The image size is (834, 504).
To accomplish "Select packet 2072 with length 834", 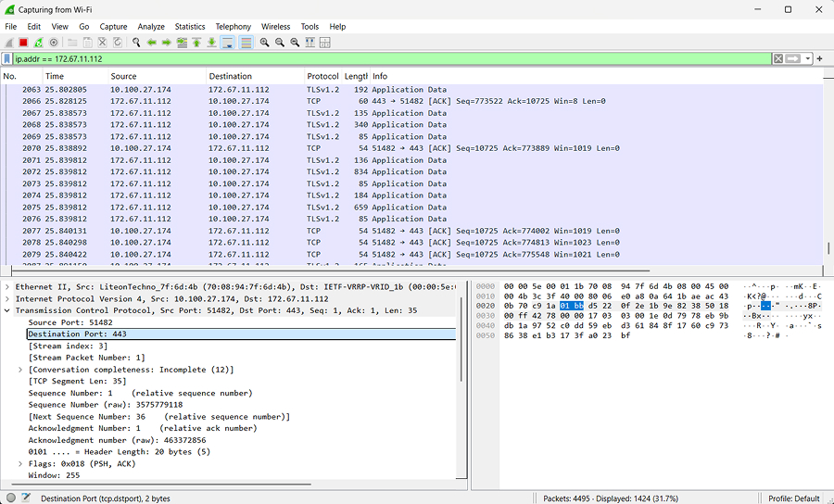I will coord(411,171).
